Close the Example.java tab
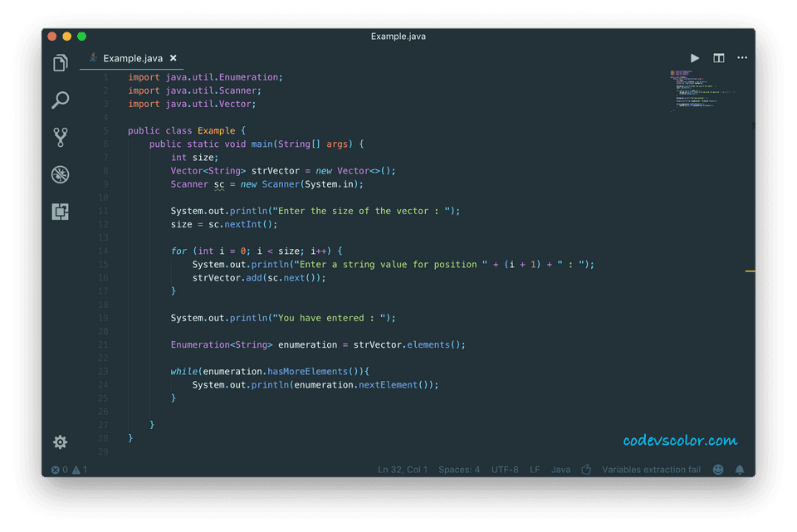Screen dimensions: 797x532 pyautogui.click(x=173, y=58)
